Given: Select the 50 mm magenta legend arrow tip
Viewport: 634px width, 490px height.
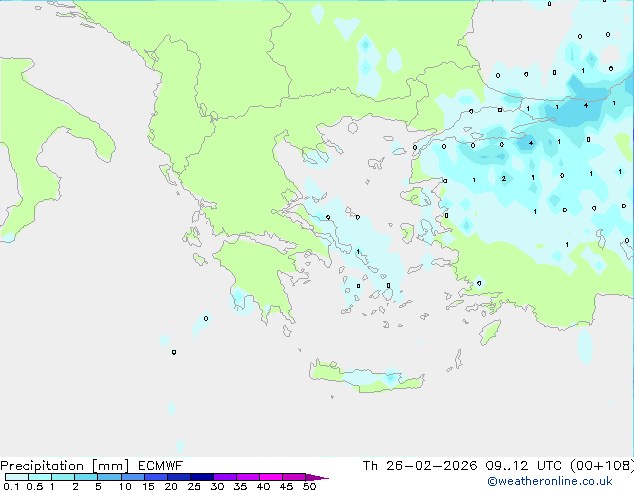Looking at the screenshot, I should coord(320,478).
